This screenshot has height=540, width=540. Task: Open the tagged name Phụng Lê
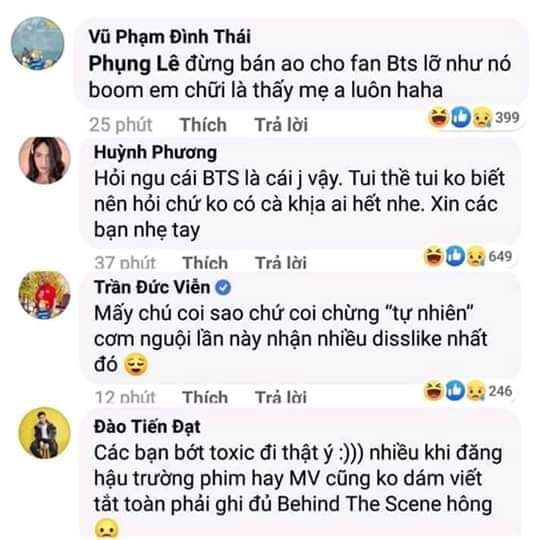tap(134, 65)
